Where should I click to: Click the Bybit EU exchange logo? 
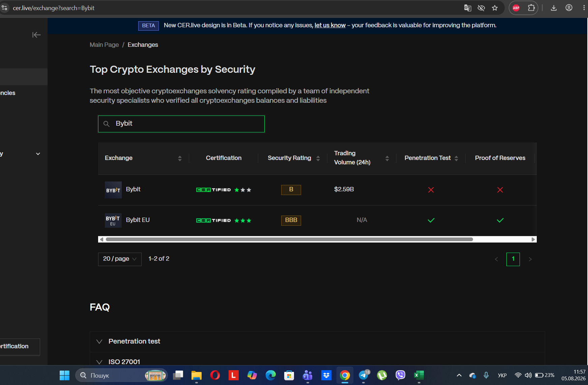click(x=113, y=220)
